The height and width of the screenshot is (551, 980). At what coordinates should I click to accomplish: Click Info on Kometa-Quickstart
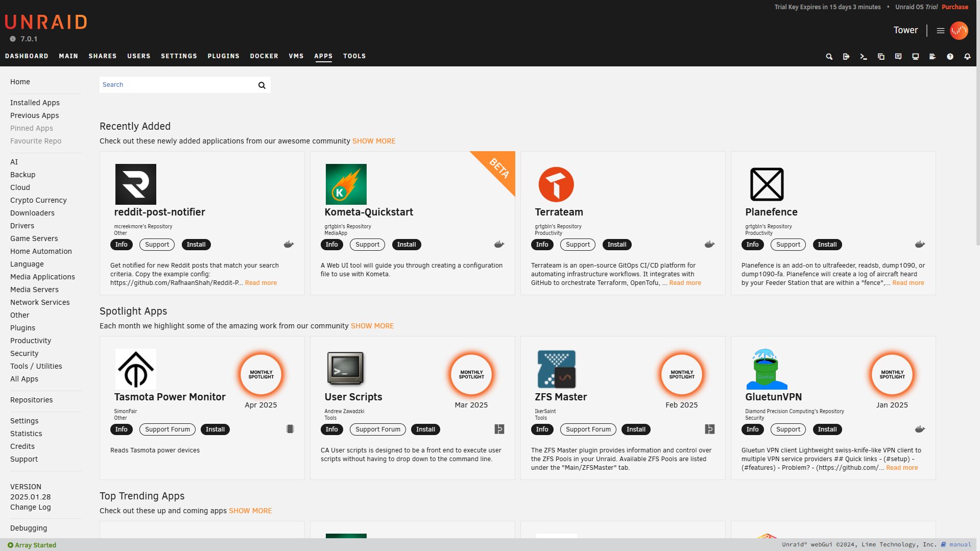point(332,245)
